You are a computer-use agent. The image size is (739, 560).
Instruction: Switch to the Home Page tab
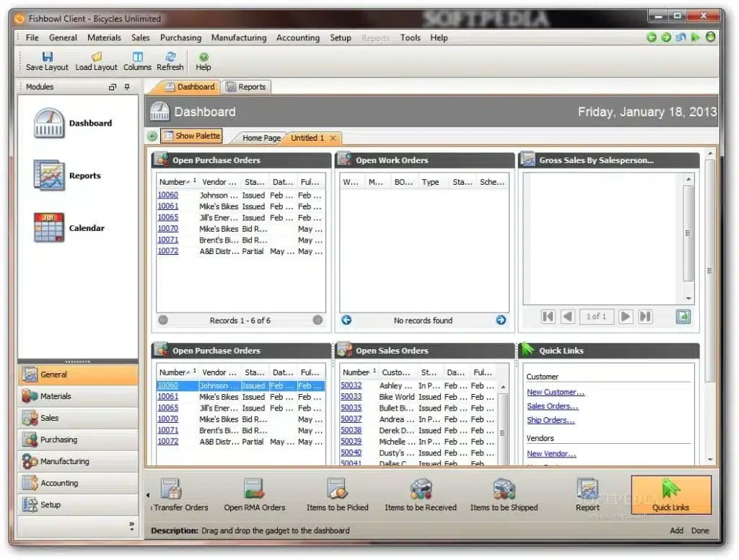click(x=261, y=138)
